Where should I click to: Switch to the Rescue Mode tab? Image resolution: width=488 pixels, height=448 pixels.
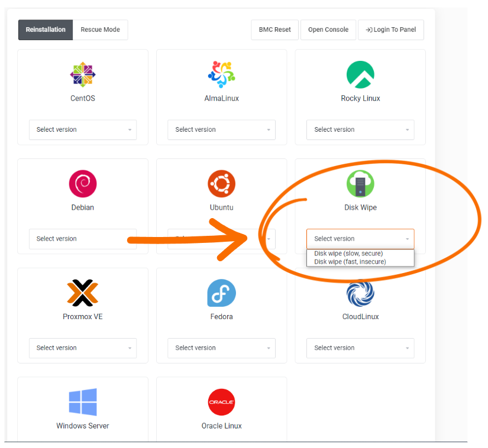100,30
